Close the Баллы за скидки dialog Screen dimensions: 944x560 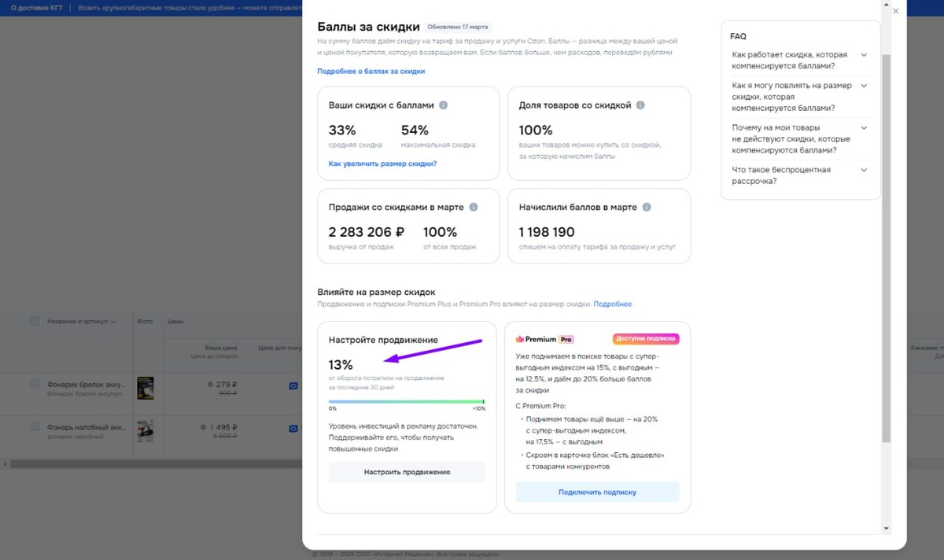895,11
